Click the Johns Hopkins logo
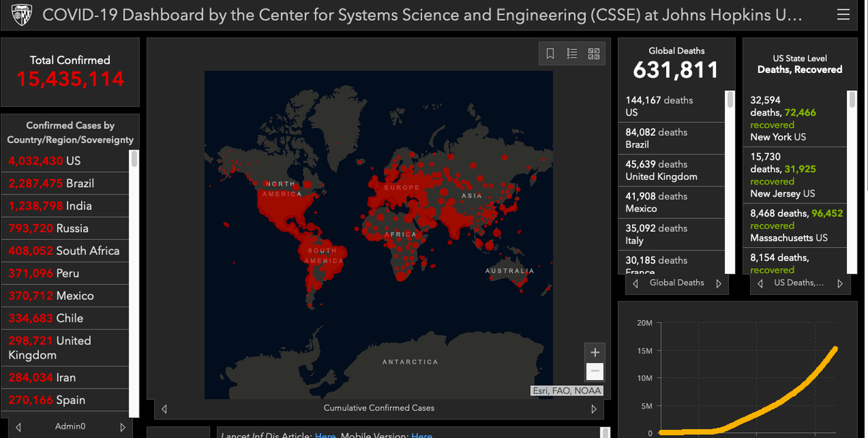Viewport: 868px width, 438px height. (x=19, y=14)
